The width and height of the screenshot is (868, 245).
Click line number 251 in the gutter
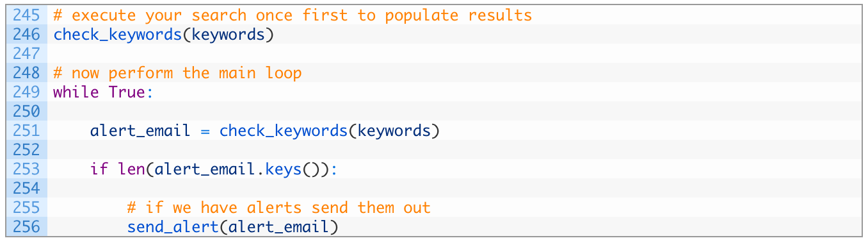(x=26, y=131)
